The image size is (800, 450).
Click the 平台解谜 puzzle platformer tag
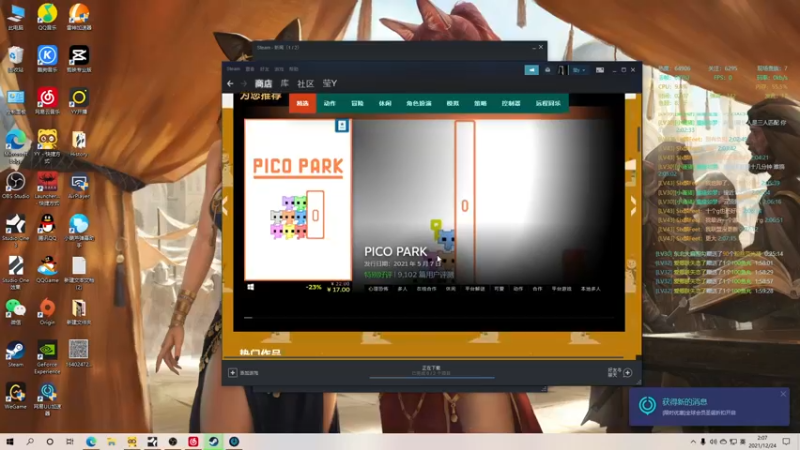(474, 289)
